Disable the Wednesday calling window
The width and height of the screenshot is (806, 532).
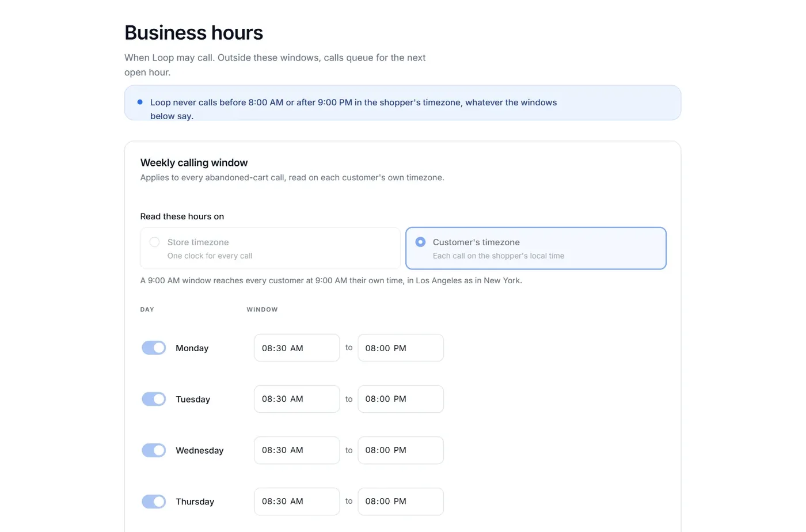tap(154, 450)
